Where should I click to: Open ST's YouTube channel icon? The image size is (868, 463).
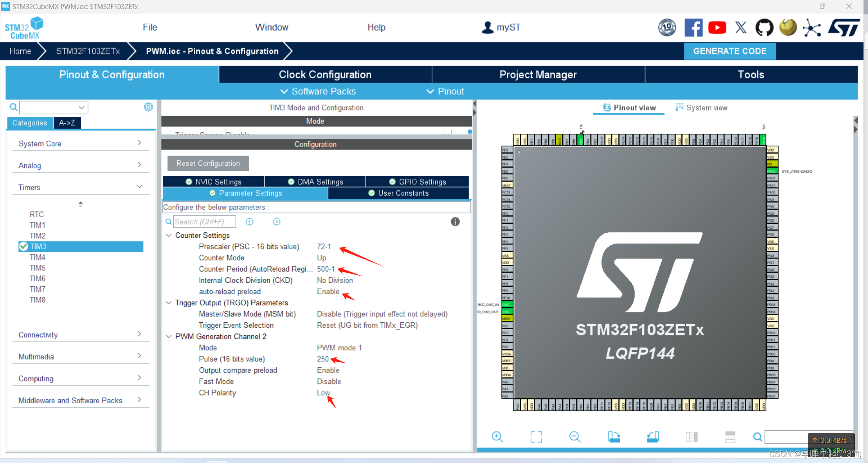coord(717,27)
